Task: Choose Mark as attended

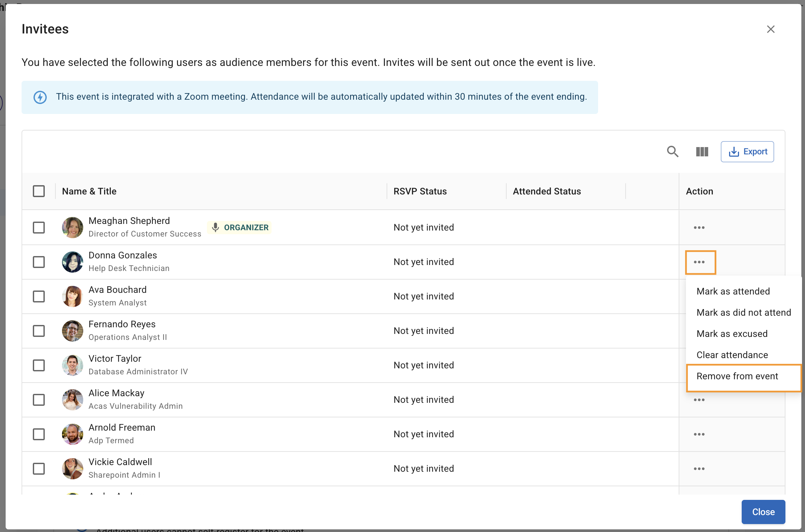Action: (733, 291)
